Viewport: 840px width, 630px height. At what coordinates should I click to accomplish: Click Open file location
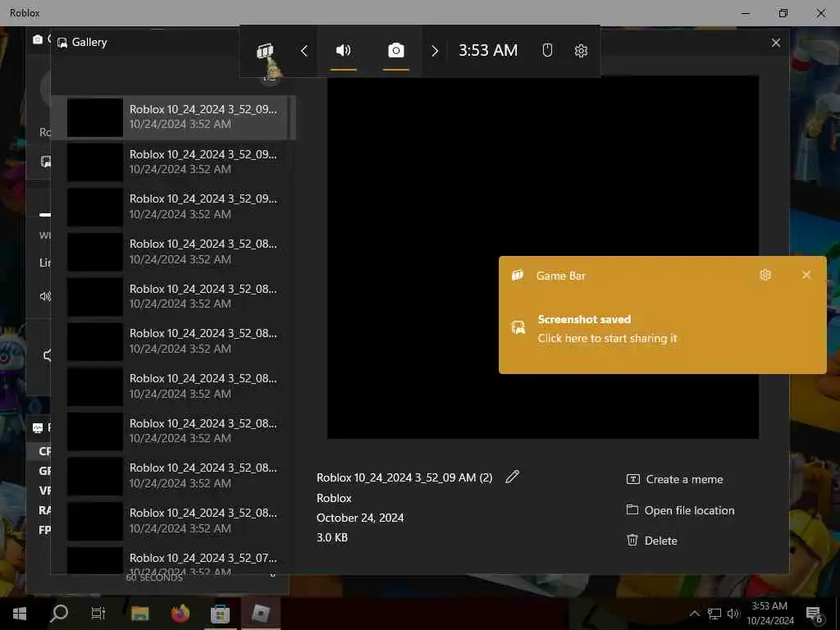(x=680, y=510)
